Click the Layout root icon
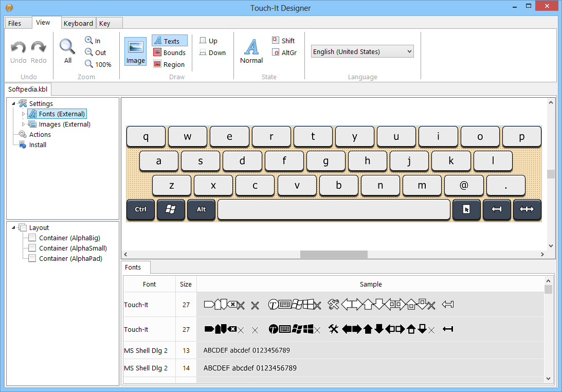Screen dimensions: 562x392 pos(23,227)
